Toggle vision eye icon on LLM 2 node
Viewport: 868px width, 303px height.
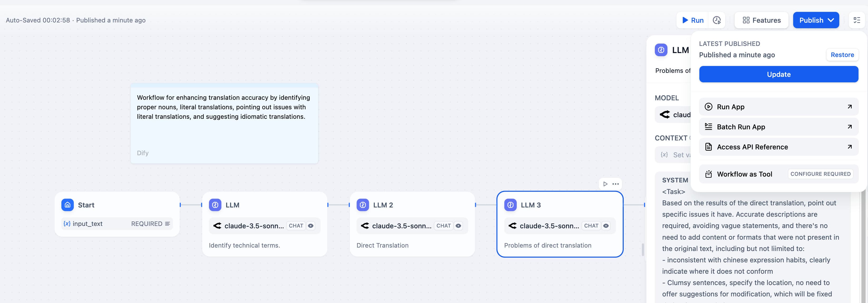(x=458, y=226)
